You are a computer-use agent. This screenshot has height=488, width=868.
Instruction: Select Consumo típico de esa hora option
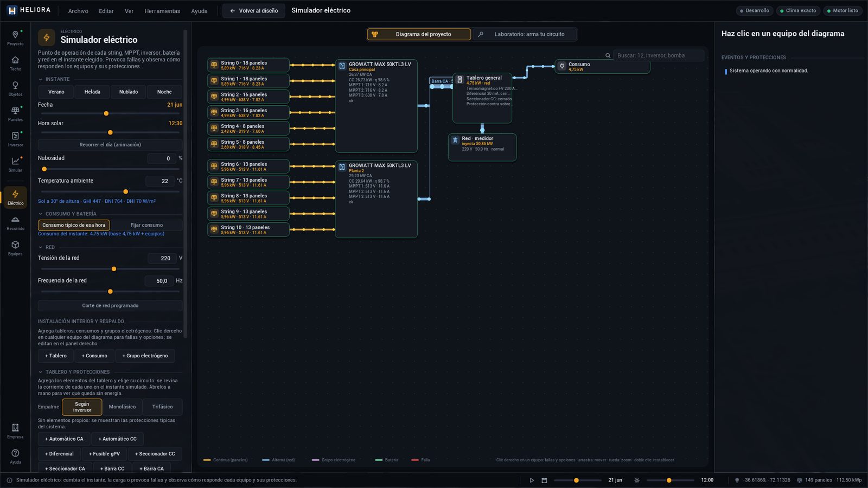[x=74, y=225]
